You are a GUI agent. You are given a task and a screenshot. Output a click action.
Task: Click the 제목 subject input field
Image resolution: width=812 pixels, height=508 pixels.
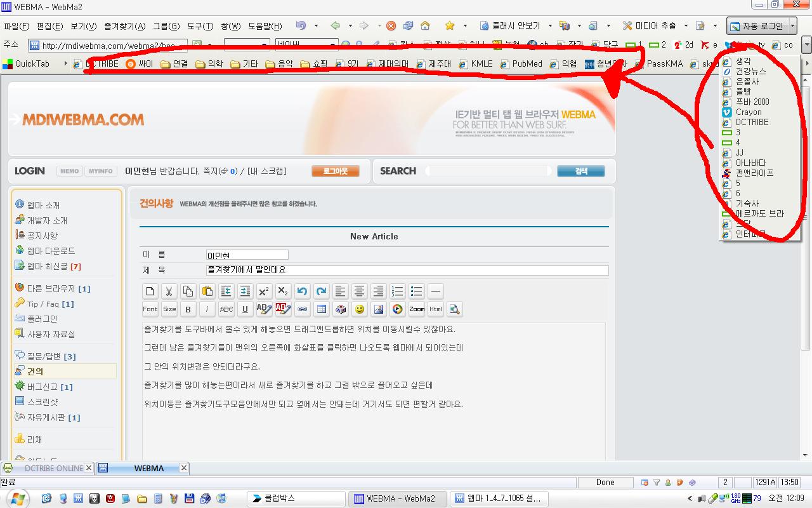click(407, 270)
